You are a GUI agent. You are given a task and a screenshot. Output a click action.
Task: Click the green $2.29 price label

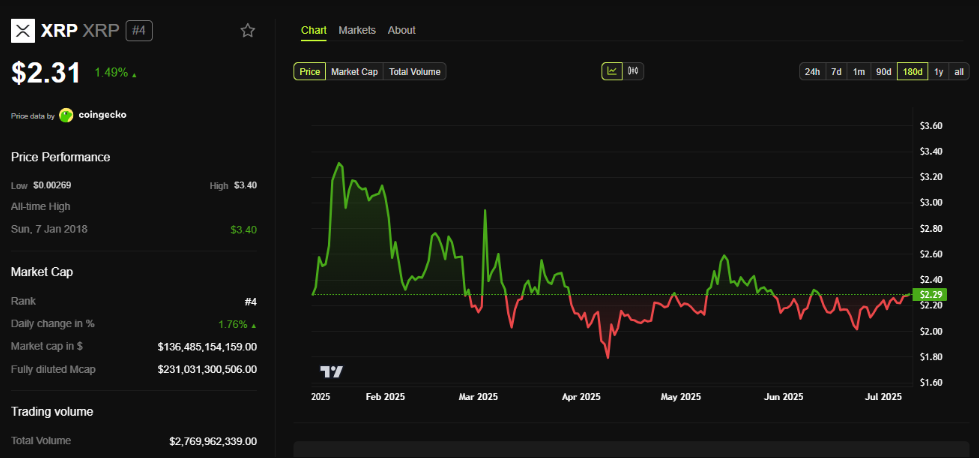[930, 294]
